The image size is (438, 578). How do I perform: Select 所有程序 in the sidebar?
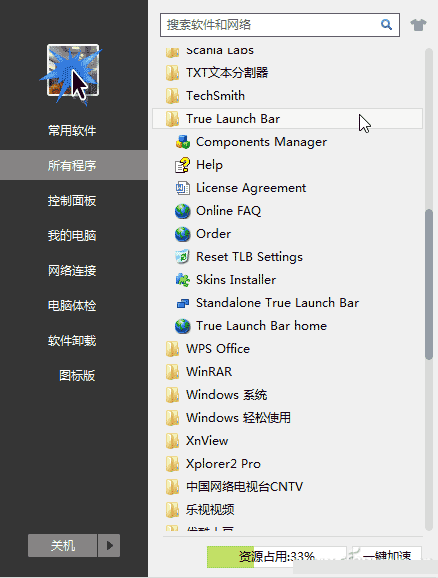[x=74, y=165]
